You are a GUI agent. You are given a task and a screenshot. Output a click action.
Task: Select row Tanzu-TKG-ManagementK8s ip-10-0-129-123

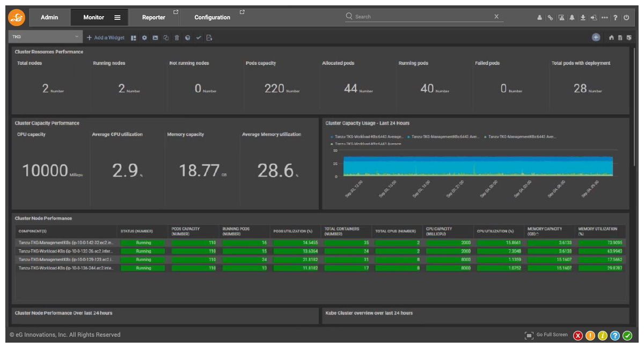tap(320, 260)
